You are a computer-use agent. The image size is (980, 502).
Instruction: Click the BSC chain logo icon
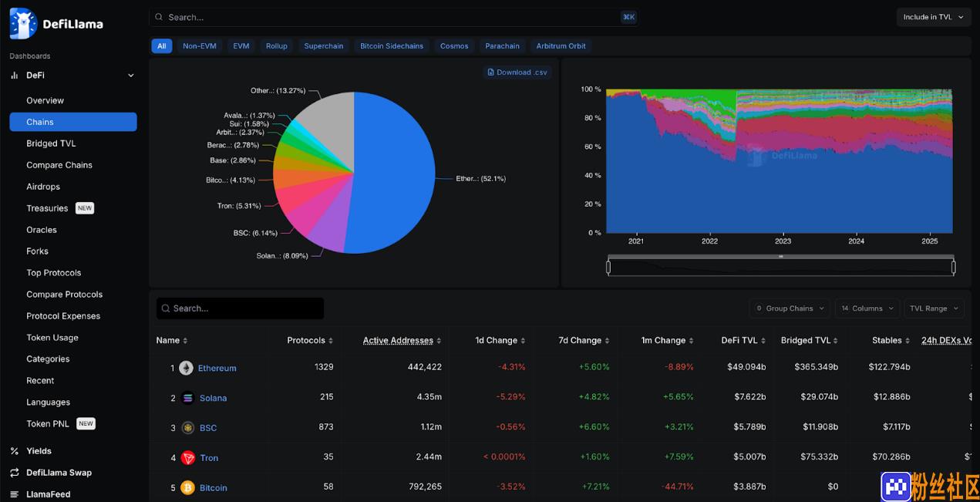click(x=187, y=428)
